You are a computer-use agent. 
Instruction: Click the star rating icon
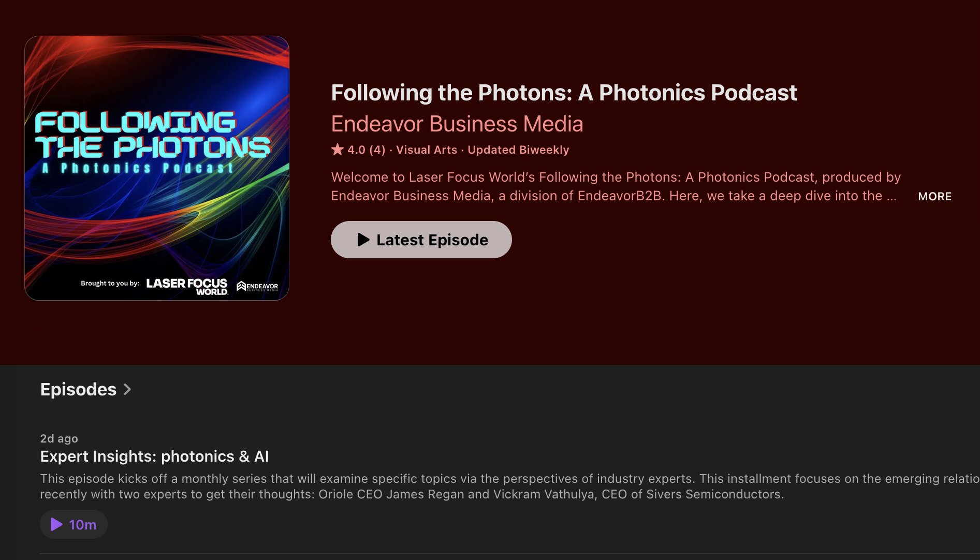(x=338, y=150)
